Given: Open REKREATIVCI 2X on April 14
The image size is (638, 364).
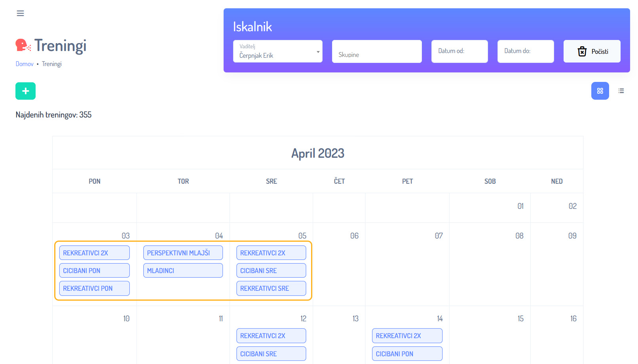Looking at the screenshot, I should point(407,336).
